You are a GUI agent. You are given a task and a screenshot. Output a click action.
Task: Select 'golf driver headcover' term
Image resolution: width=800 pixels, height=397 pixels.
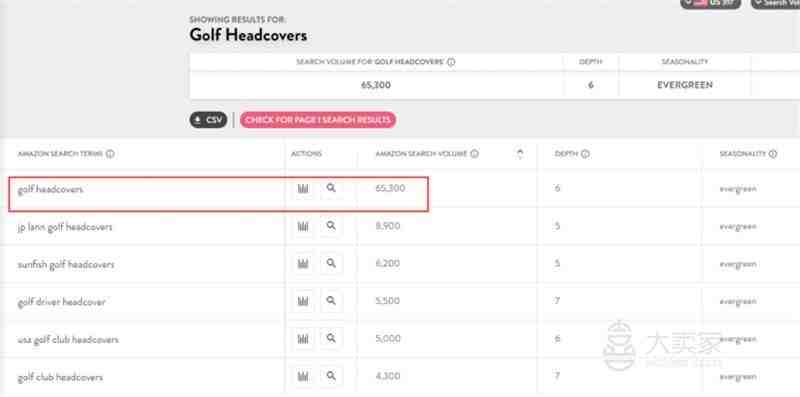tap(61, 302)
